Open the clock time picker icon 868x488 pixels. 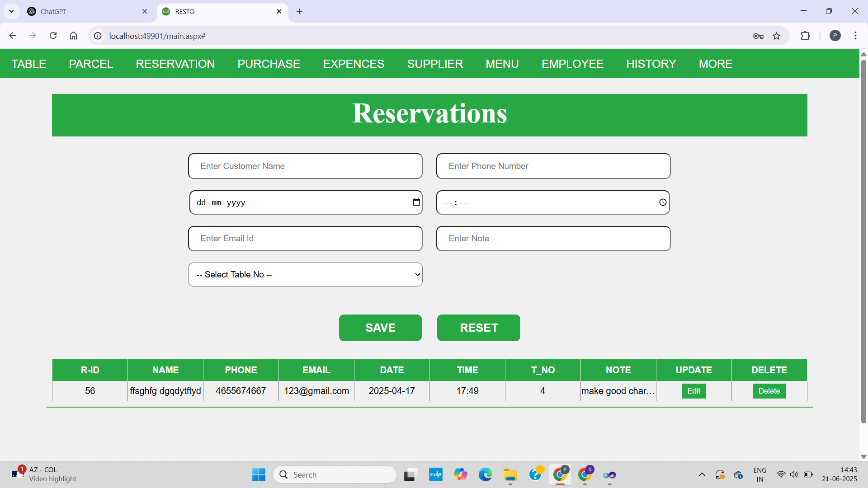point(663,202)
